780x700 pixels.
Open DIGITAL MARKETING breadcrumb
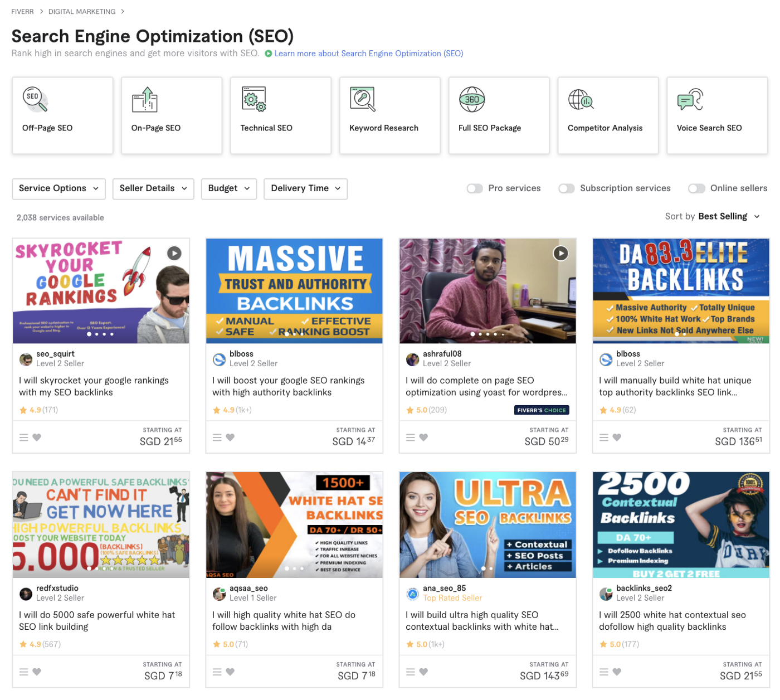[x=82, y=11]
